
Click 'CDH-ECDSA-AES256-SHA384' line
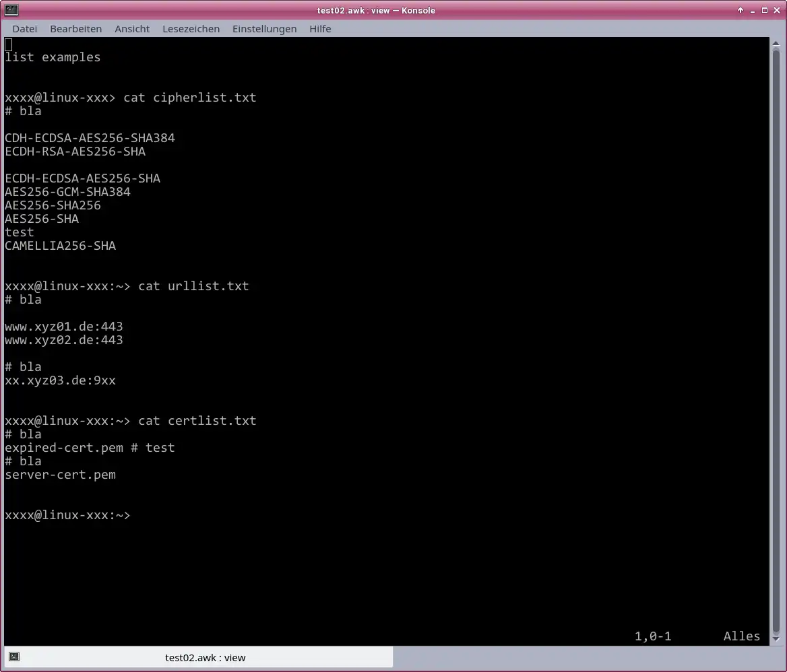pyautogui.click(x=90, y=138)
